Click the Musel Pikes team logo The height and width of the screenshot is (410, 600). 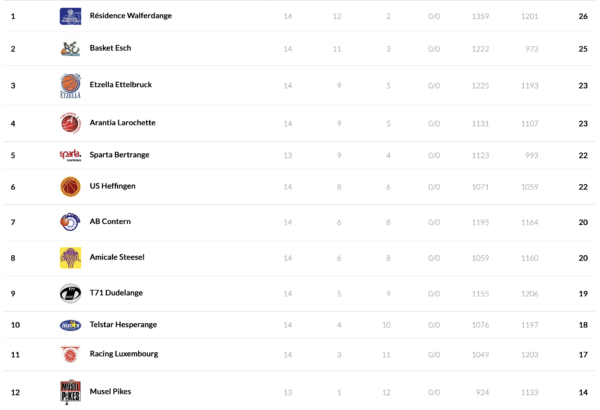pyautogui.click(x=70, y=391)
